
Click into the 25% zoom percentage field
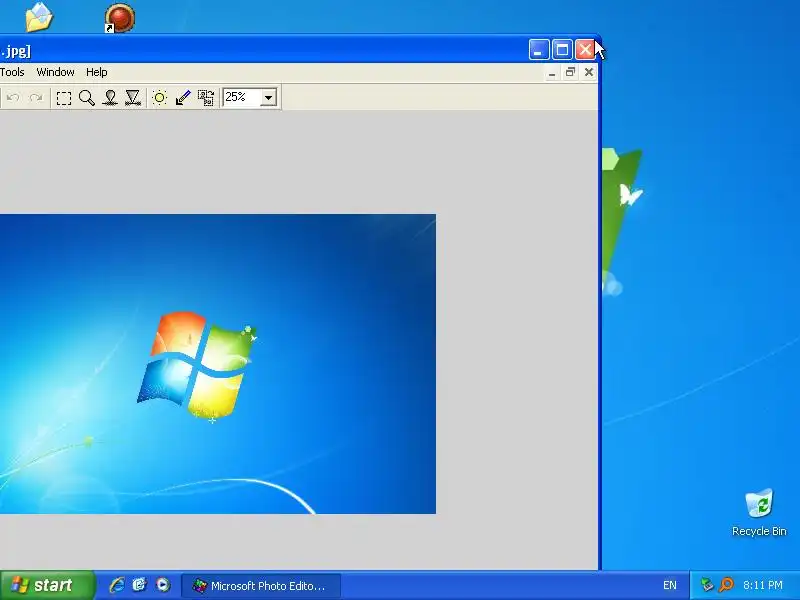pyautogui.click(x=241, y=97)
